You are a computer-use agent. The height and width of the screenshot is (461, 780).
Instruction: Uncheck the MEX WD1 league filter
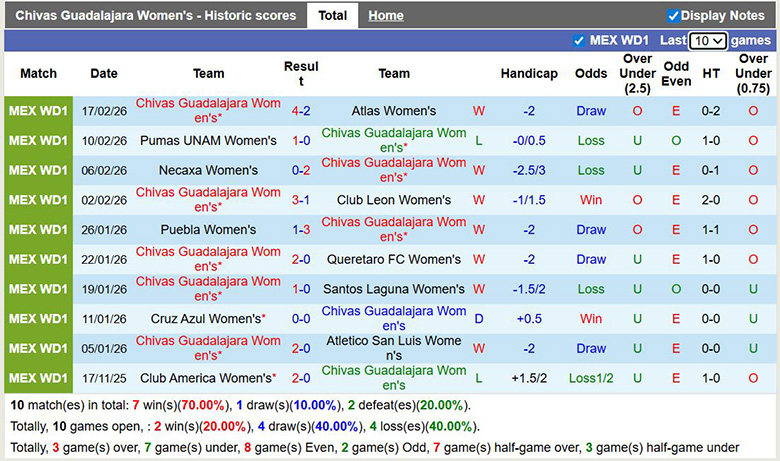click(x=579, y=41)
